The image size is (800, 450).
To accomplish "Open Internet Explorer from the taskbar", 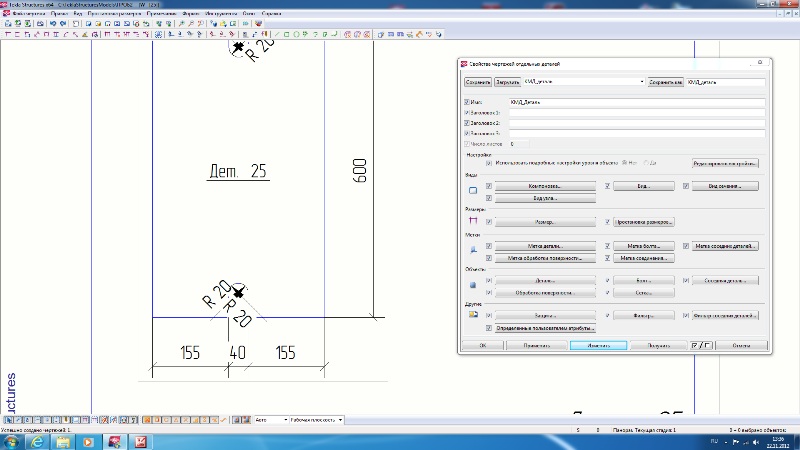I will pyautogui.click(x=37, y=441).
